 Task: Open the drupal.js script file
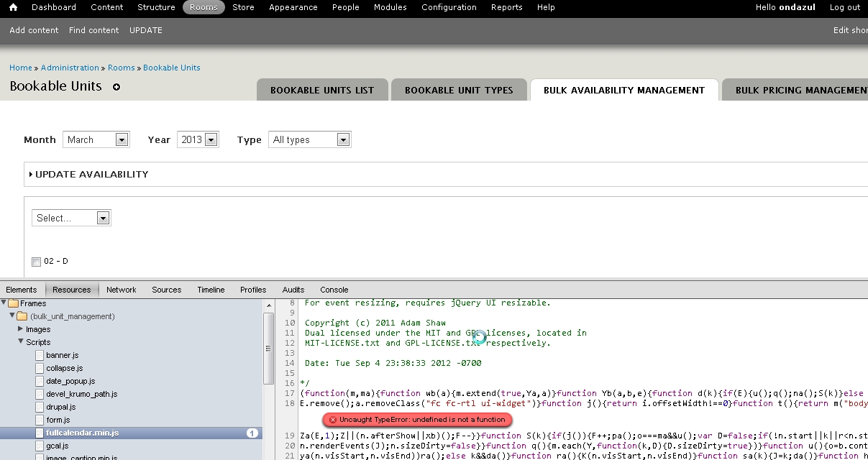click(x=60, y=407)
